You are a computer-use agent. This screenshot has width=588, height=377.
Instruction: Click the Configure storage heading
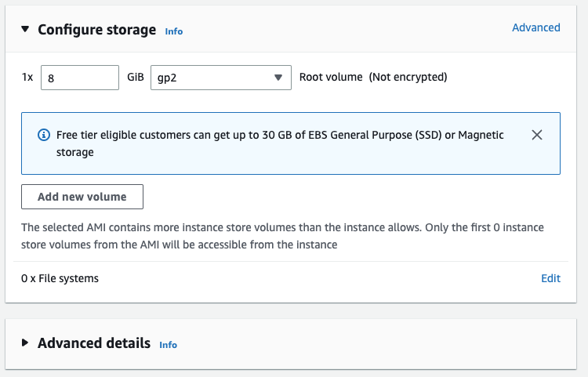[x=97, y=30]
